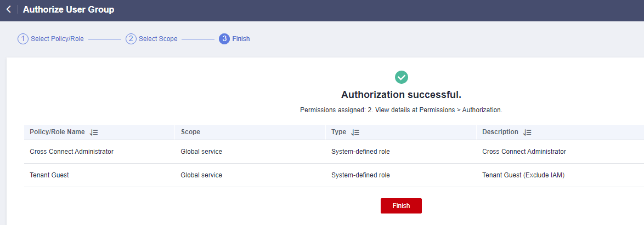Click the step 1 circle icon
This screenshot has height=225, width=644.
click(22, 39)
